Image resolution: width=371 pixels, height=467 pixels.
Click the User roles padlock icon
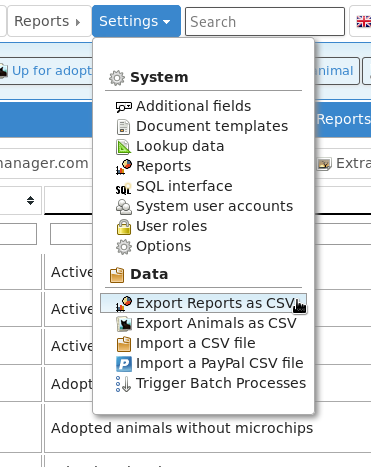[124, 227]
